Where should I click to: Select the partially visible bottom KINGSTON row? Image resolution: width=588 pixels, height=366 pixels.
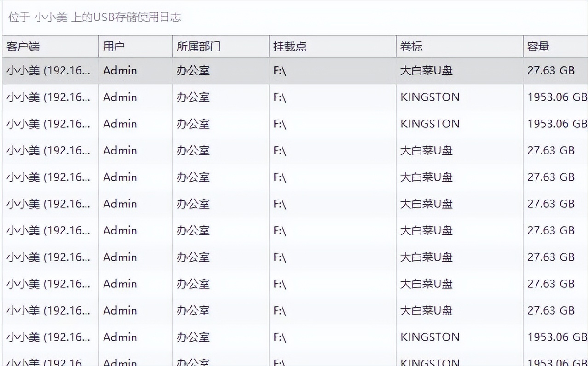pos(430,362)
